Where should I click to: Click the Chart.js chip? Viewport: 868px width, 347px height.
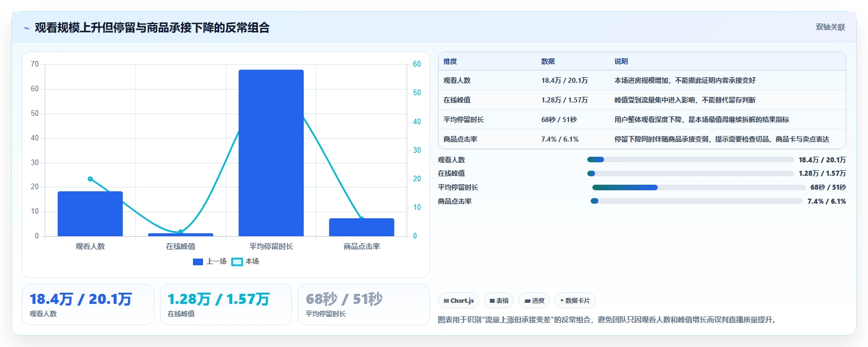click(458, 301)
